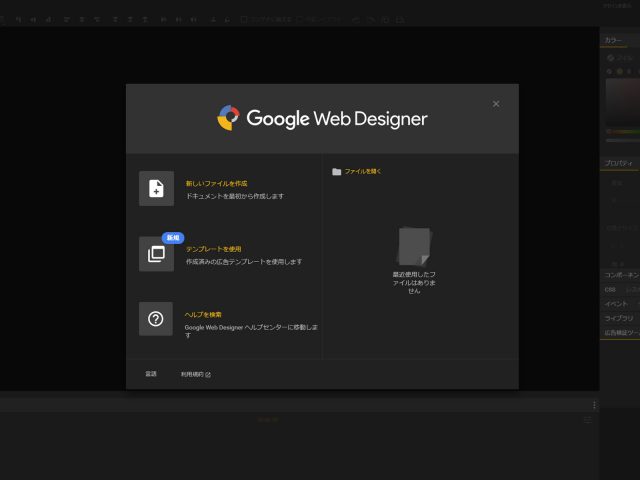Image resolution: width=640 pixels, height=480 pixels.
Task: Switch to the カラー panel tab
Action: (613, 40)
